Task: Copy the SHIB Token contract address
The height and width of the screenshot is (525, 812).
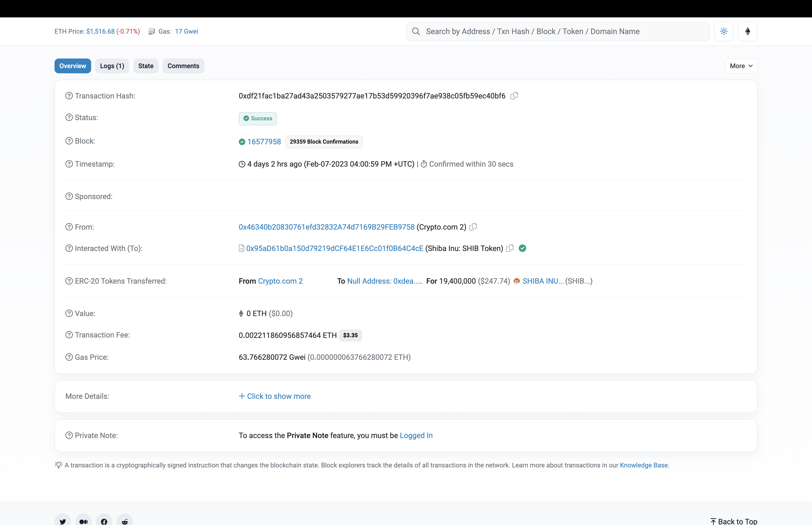Action: 510,249
